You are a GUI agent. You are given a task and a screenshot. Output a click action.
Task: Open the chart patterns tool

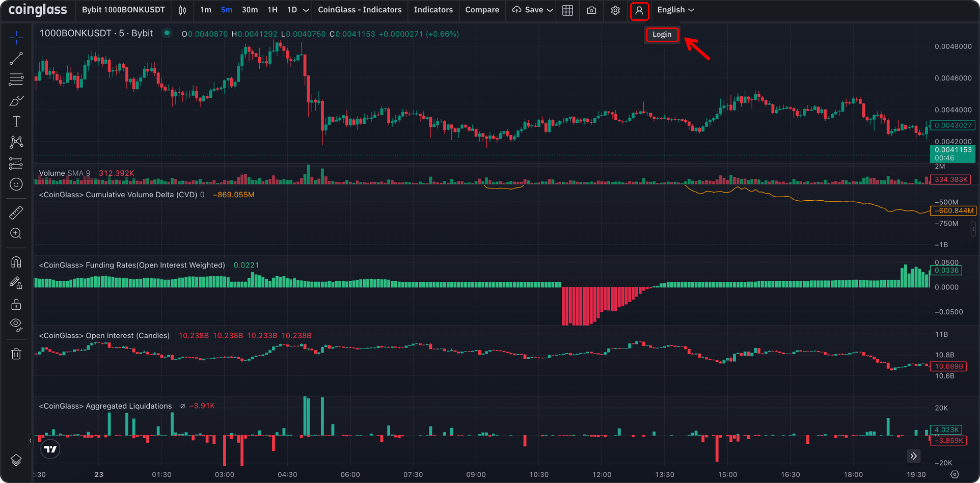click(16, 142)
